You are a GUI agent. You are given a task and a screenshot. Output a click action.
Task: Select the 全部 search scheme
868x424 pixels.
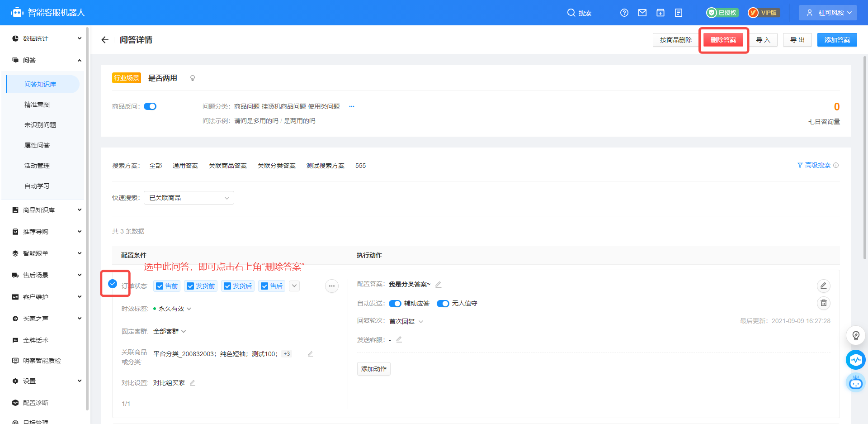(x=156, y=166)
